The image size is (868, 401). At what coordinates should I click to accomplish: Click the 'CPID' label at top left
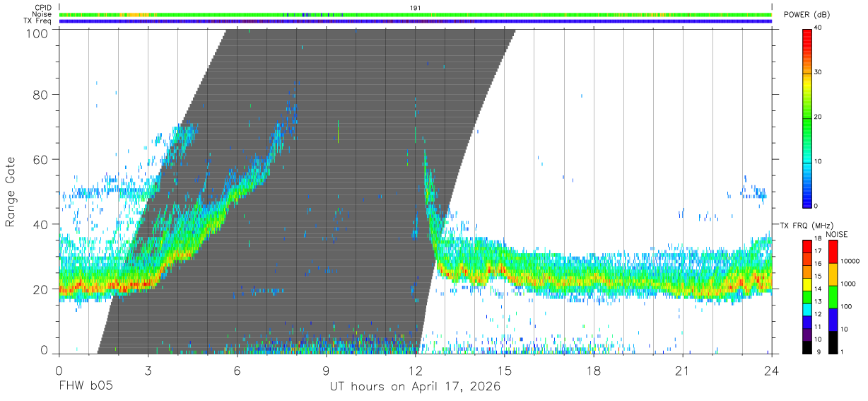click(x=43, y=8)
